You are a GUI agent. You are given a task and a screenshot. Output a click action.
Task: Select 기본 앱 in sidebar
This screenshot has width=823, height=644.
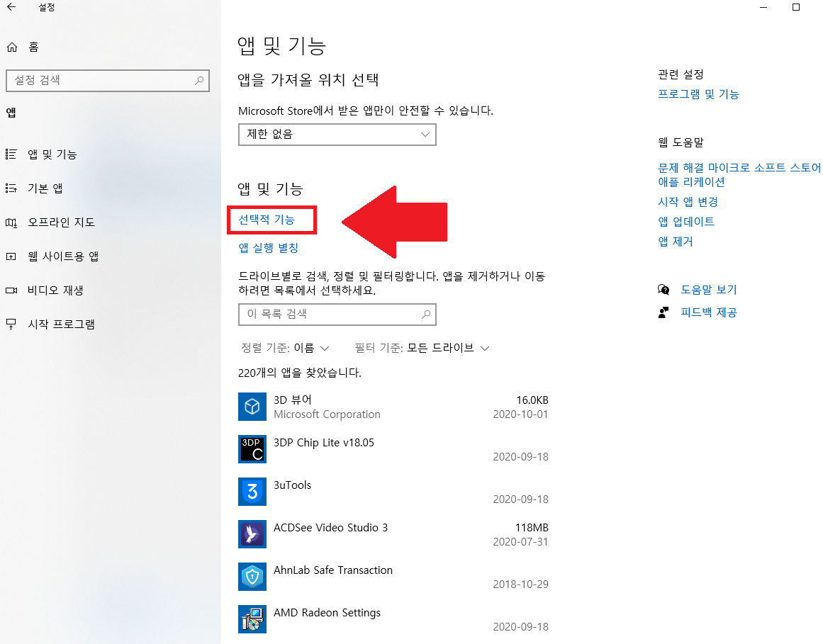coord(45,188)
